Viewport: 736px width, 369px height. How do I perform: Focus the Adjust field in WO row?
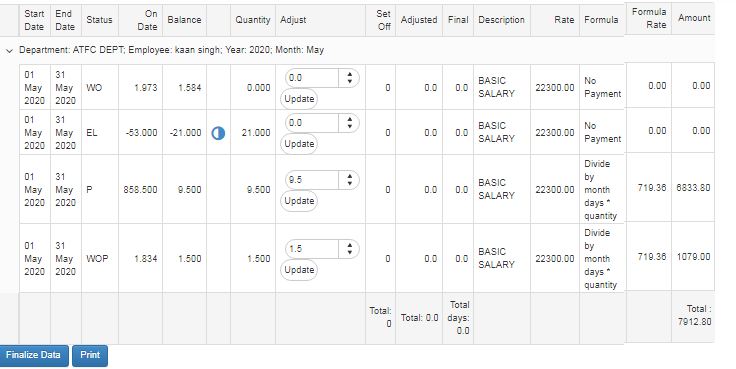(x=312, y=78)
